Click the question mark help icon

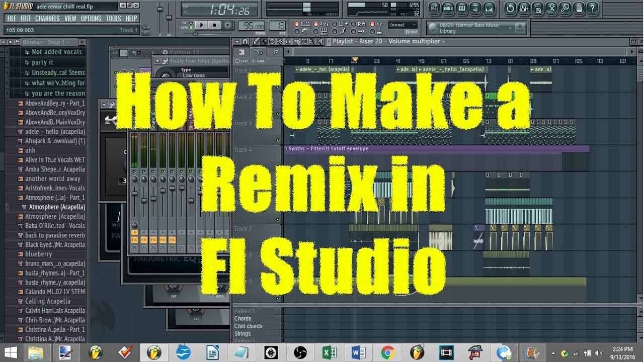pos(593,9)
